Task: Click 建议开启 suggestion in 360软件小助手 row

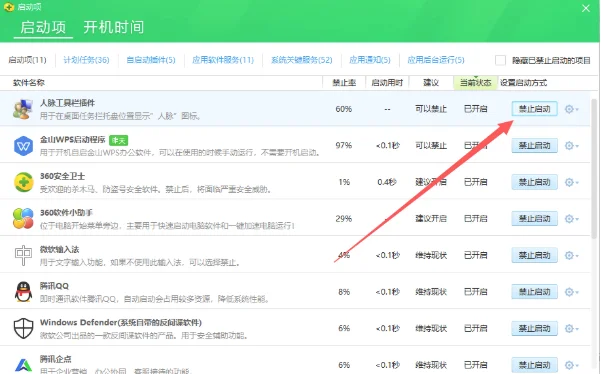Action: 431,219
